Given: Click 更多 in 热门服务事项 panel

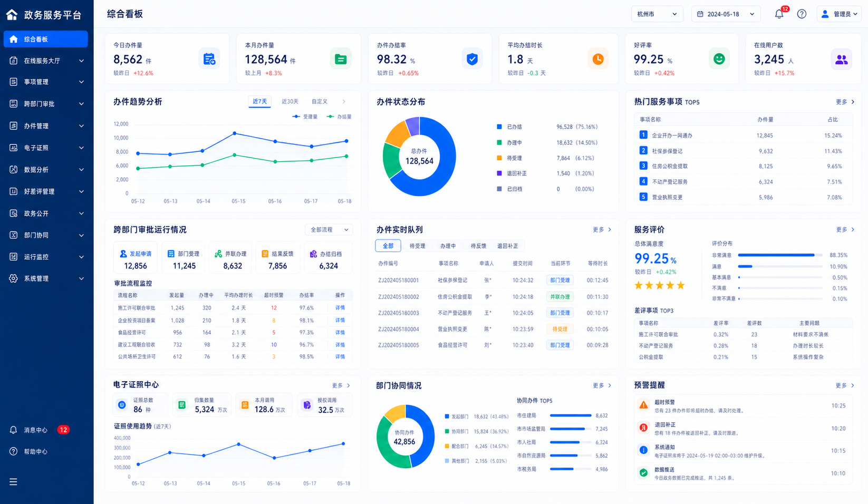Looking at the screenshot, I should [845, 102].
